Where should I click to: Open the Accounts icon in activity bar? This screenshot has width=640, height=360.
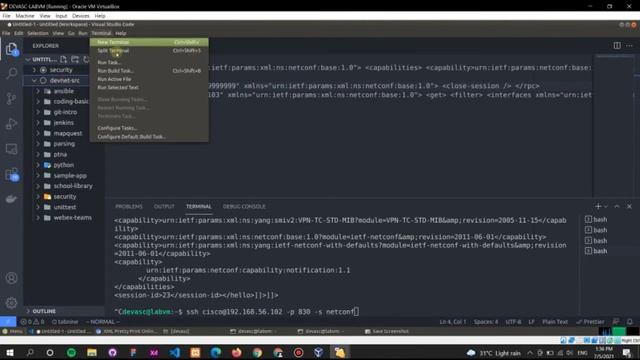[x=11, y=278]
